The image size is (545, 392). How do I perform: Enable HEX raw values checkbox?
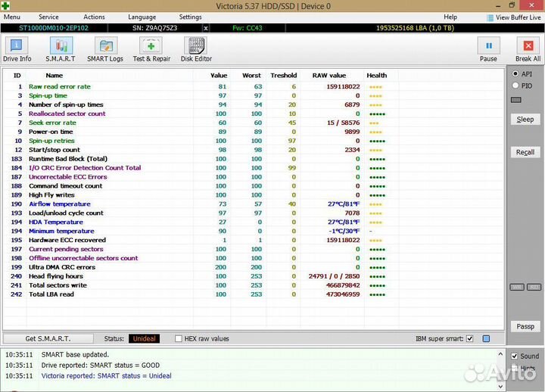[179, 339]
